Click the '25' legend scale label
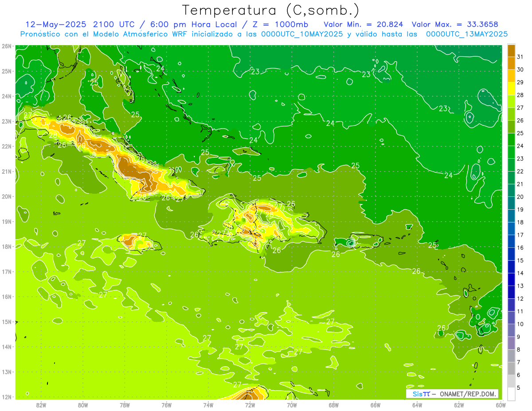The image size is (532, 411). coord(520,133)
